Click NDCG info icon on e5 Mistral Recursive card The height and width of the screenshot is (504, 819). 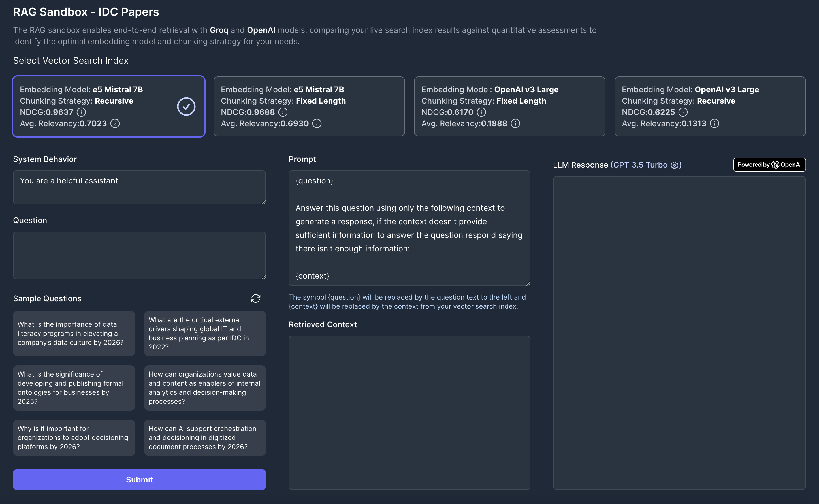81,112
